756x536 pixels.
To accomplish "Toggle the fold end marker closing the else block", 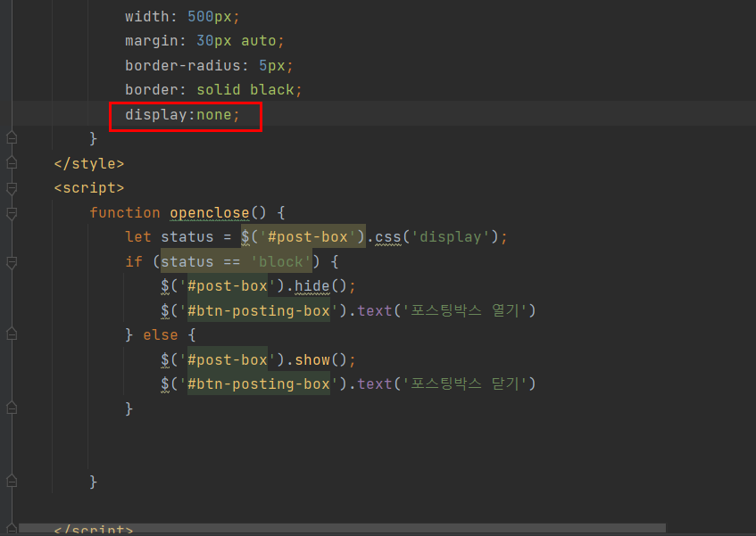I will pyautogui.click(x=12, y=408).
